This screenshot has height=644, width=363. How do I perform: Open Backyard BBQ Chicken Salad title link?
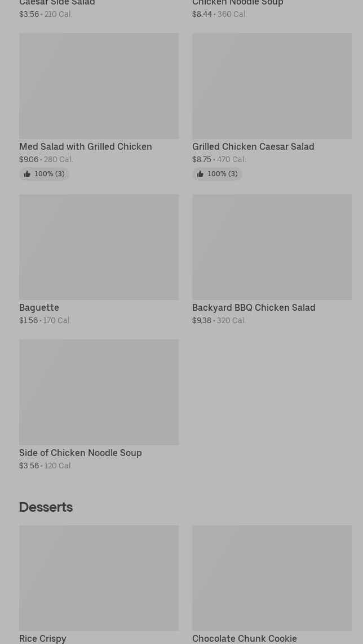tap(254, 308)
